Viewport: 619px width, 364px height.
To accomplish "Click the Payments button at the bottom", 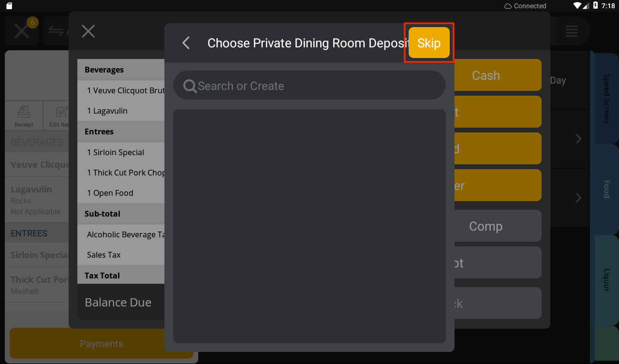I will coord(102,344).
